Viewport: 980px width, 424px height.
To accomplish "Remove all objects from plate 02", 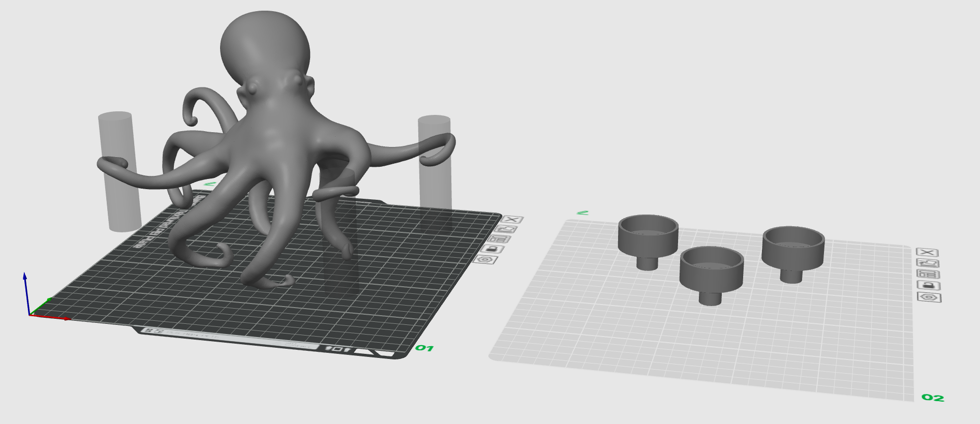I will [927, 252].
